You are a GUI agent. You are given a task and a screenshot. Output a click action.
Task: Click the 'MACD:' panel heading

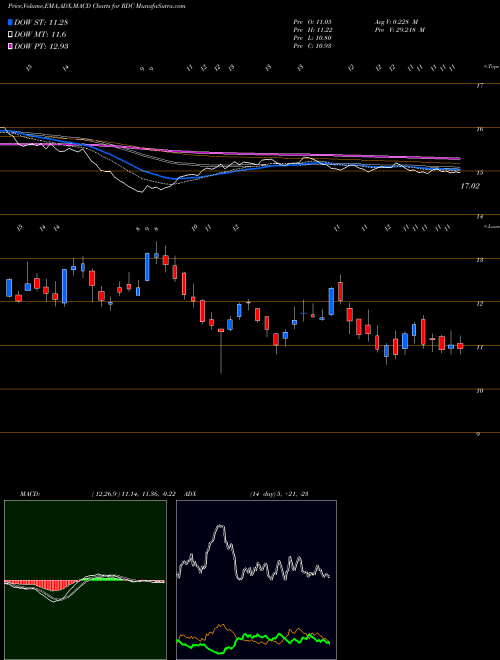(x=29, y=494)
